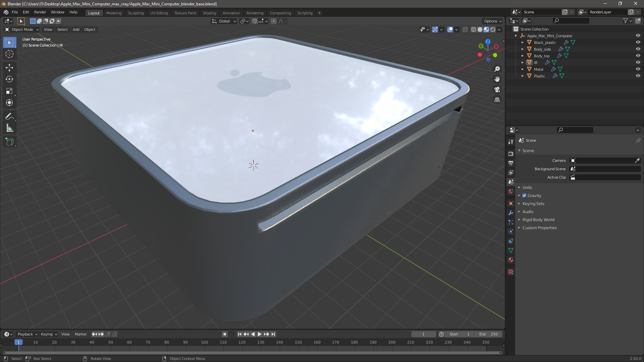Open the timeline Marker menu
This screenshot has width=644, height=362.
80,334
